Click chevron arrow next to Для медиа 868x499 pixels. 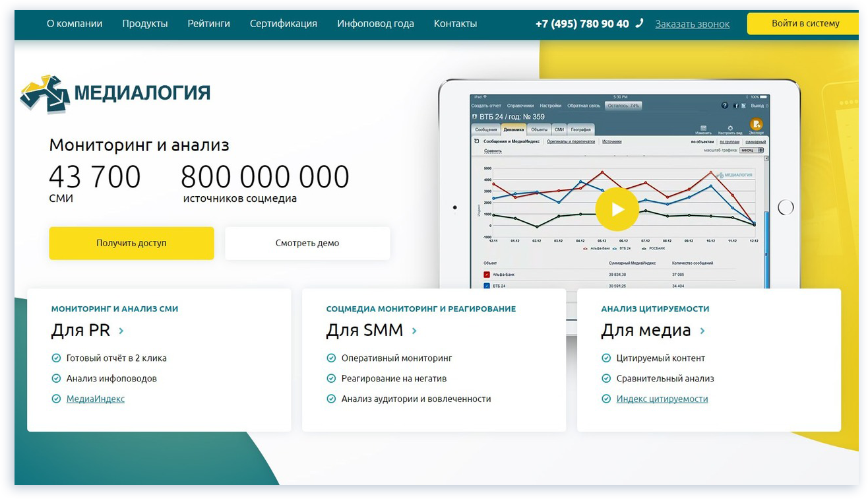tap(702, 331)
